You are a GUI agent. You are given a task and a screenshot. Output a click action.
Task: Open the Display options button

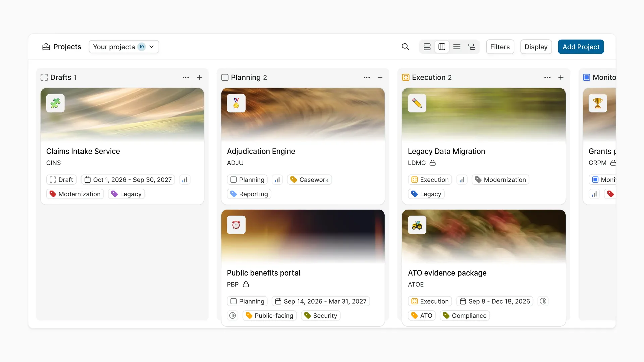pos(536,47)
